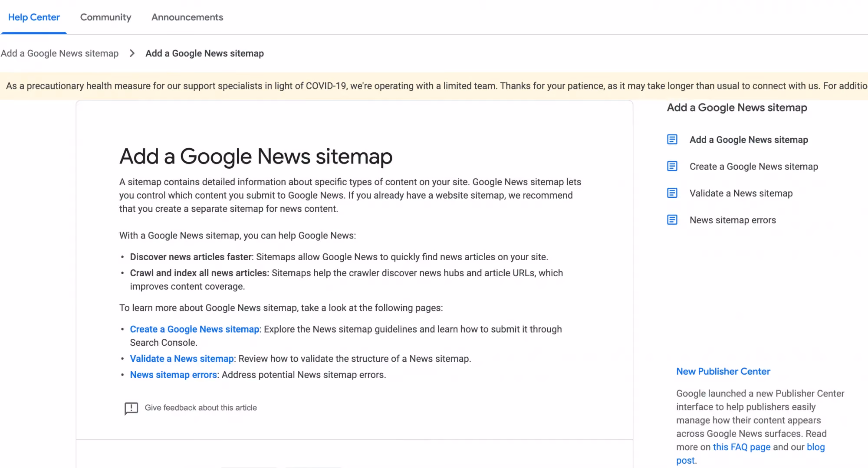Click article icon beside 'Create a Google News sitemap'
Screen dimensions: 868x468
click(x=672, y=166)
